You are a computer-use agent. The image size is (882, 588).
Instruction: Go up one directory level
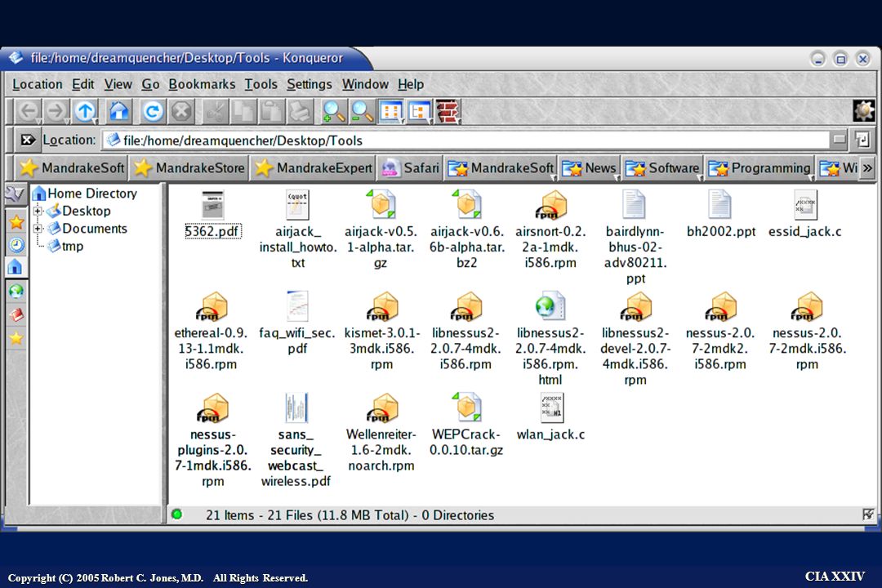click(x=86, y=111)
